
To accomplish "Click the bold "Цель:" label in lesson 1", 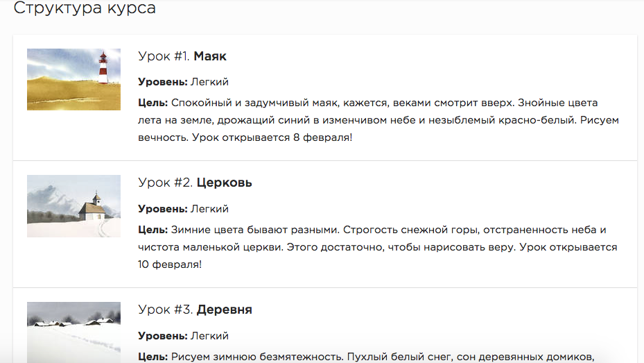I will 153,103.
